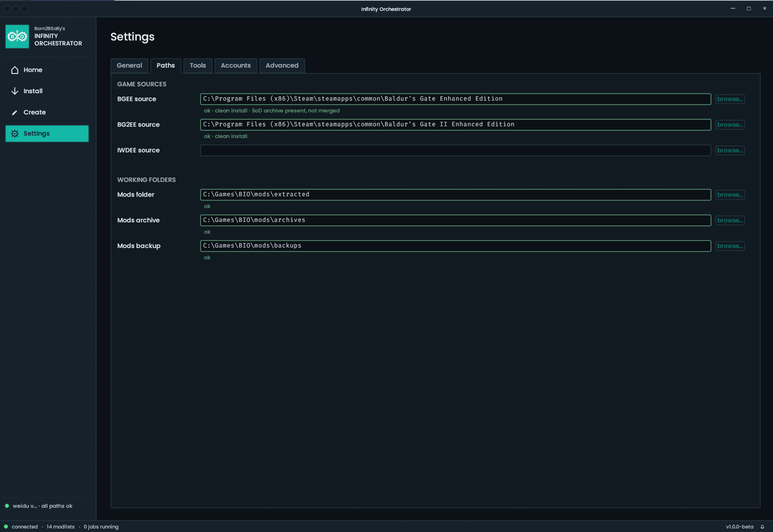Browse for the Mods archive folder

pyautogui.click(x=730, y=220)
